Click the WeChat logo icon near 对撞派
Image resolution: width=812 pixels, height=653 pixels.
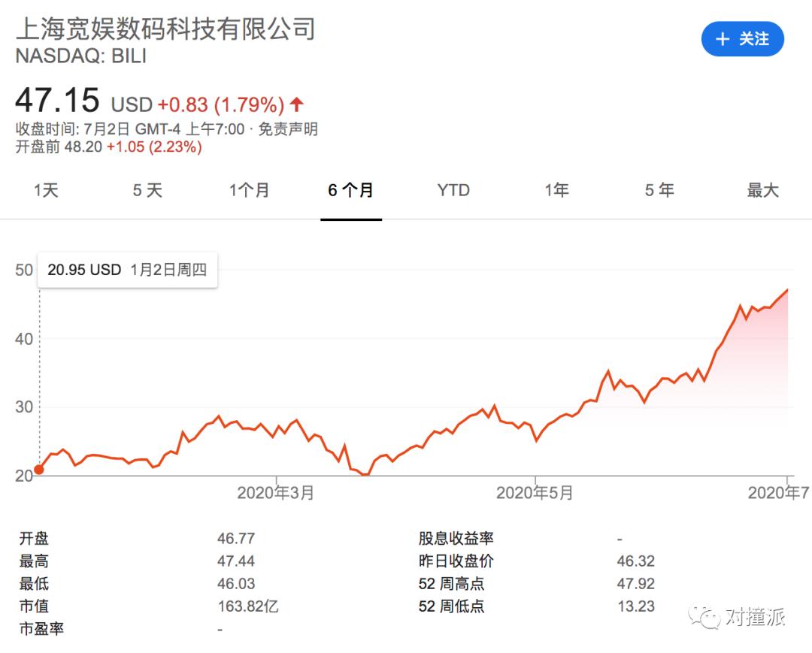coord(707,618)
